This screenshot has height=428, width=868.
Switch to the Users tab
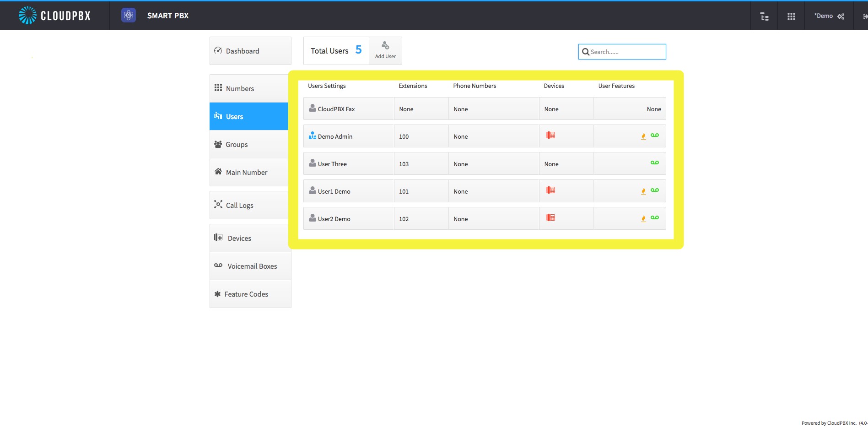point(235,116)
